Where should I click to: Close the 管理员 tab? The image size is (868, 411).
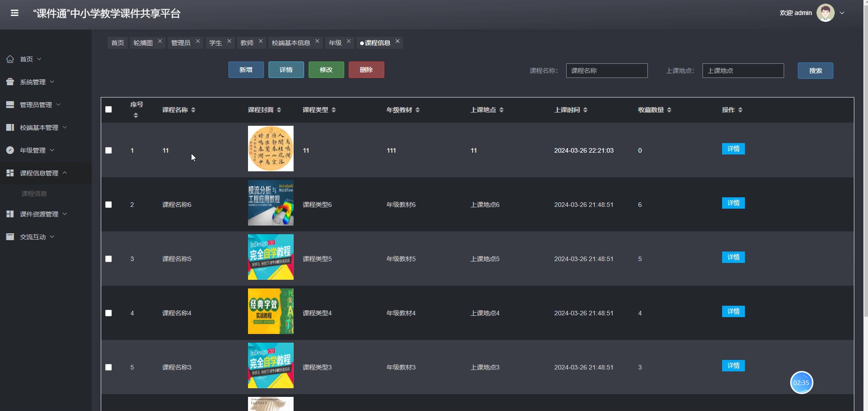pyautogui.click(x=198, y=41)
